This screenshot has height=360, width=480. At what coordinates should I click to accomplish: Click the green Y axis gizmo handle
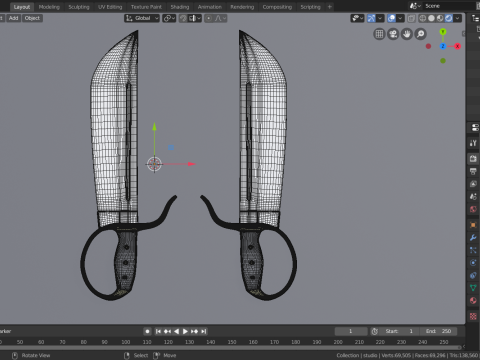point(443,32)
